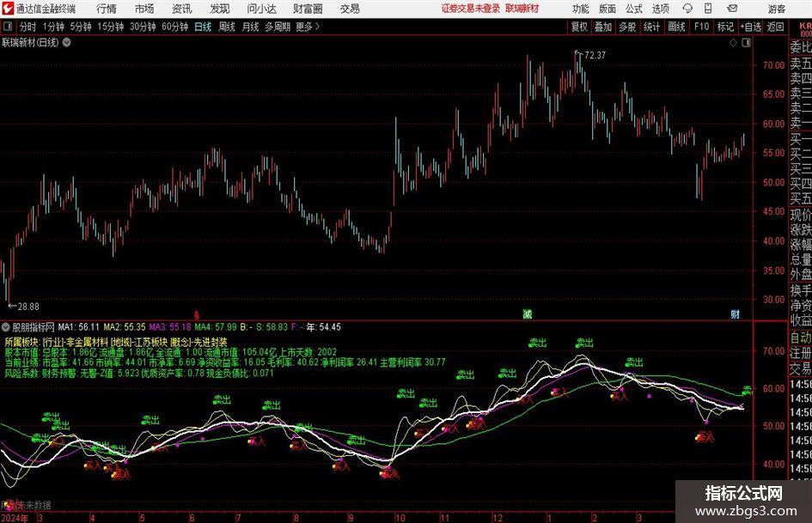
Task: Click the 股本市值 info line
Action: [171, 352]
